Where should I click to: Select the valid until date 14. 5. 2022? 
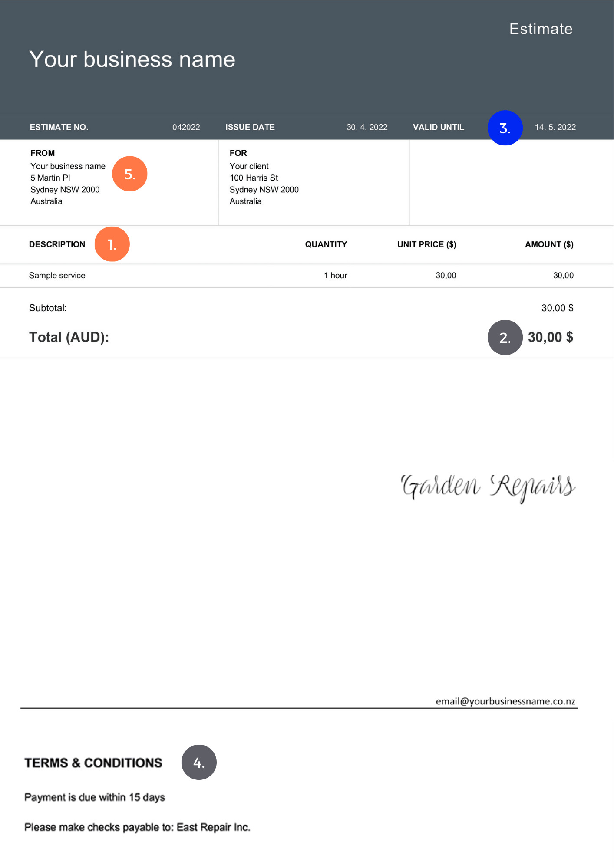point(555,127)
